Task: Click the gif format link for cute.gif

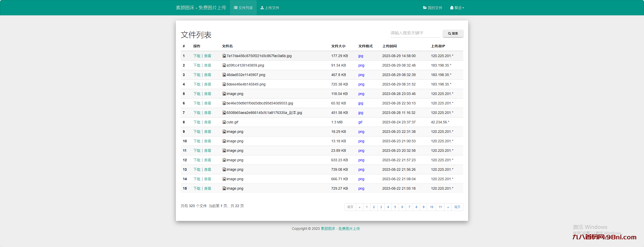Action: (360, 122)
